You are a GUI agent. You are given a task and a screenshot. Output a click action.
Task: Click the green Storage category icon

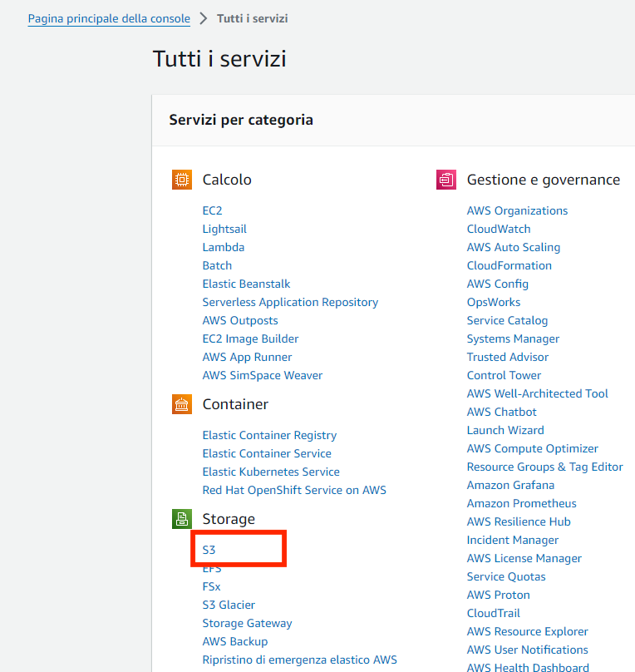click(x=181, y=519)
